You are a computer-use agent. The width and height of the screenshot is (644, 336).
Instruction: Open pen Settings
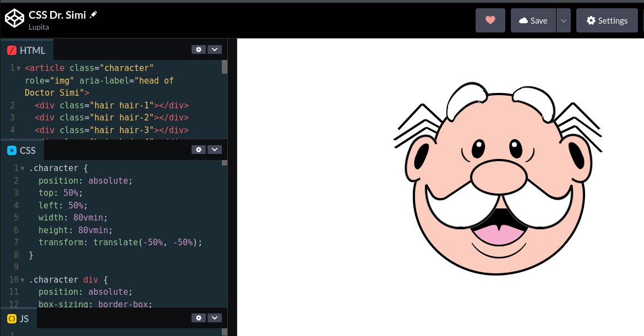click(607, 20)
